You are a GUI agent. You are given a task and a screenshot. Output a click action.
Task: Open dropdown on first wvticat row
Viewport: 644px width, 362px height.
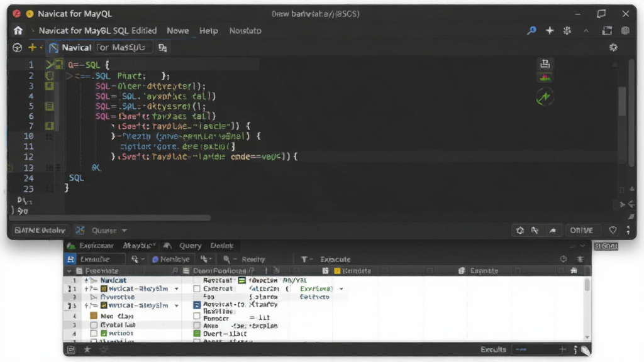click(x=177, y=289)
